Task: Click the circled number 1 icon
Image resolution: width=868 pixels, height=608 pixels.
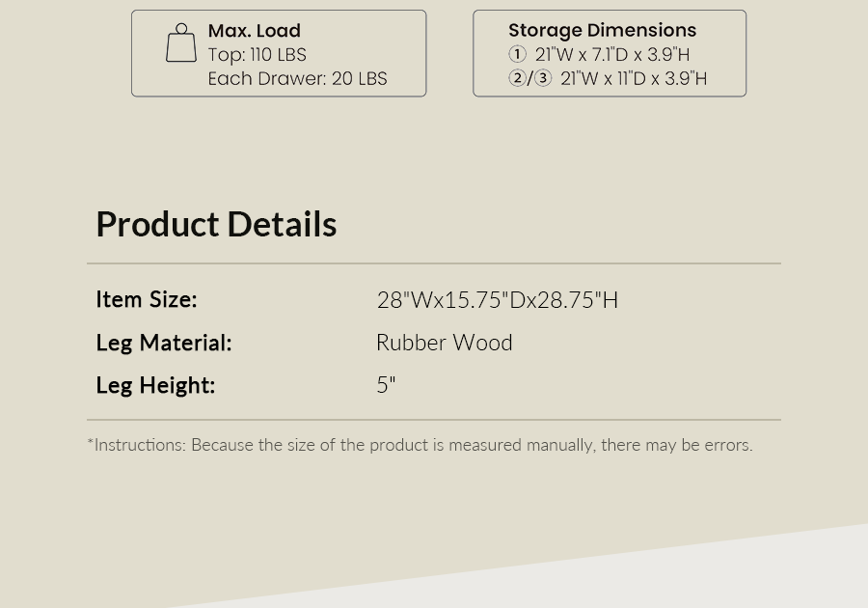Action: pyautogui.click(x=518, y=55)
